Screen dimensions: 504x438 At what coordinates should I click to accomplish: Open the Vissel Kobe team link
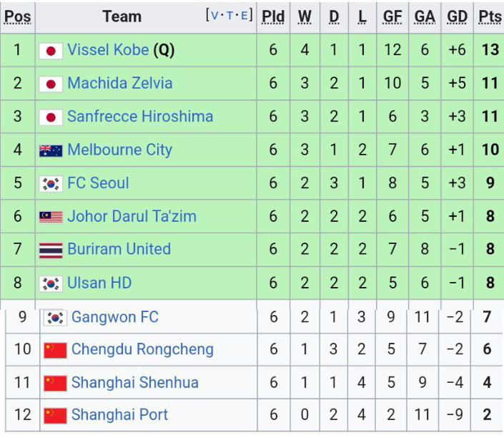[108, 50]
